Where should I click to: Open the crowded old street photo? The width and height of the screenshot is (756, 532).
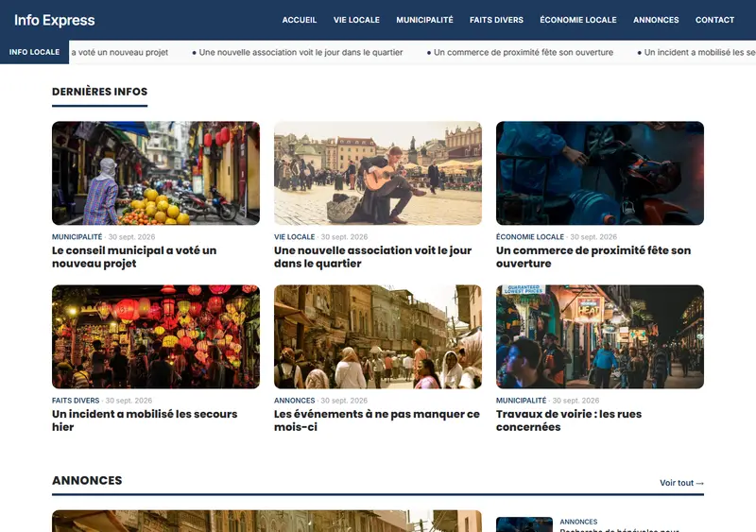[377, 336]
